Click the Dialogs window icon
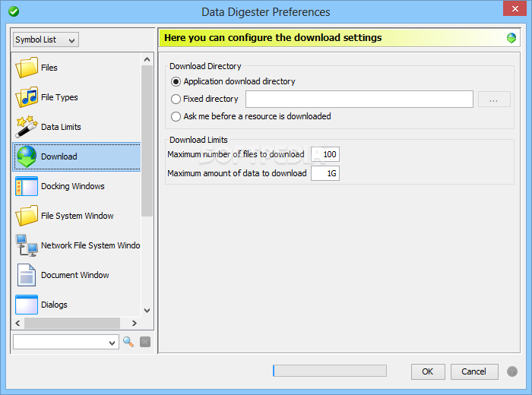This screenshot has height=395, width=532. click(27, 305)
